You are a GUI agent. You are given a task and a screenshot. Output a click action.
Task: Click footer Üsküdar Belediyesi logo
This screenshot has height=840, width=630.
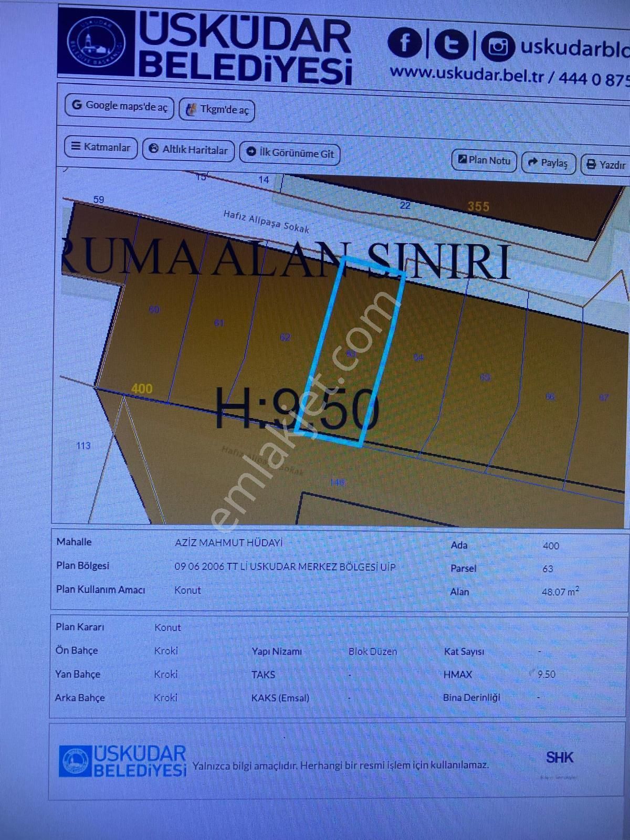(122, 761)
